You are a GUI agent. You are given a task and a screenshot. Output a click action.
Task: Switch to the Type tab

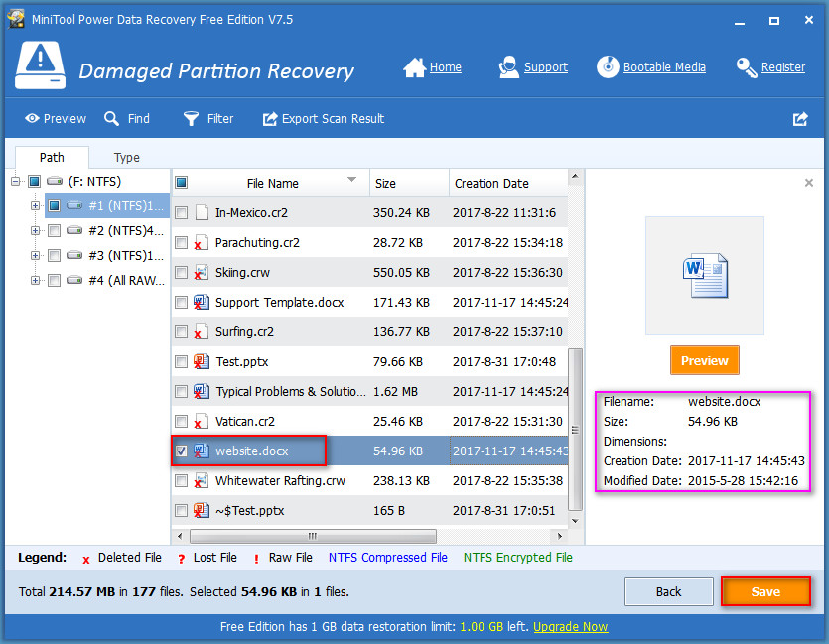coord(127,158)
